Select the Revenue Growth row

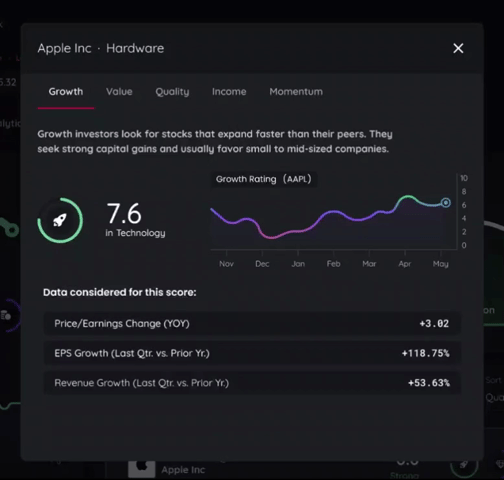pos(252,383)
